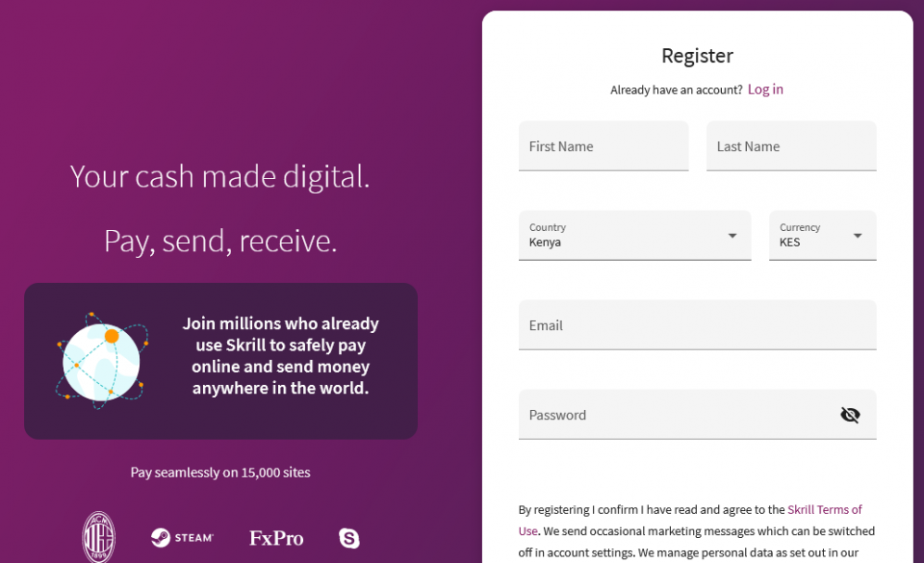
Task: Expand the Country dropdown arrow
Action: (x=731, y=236)
